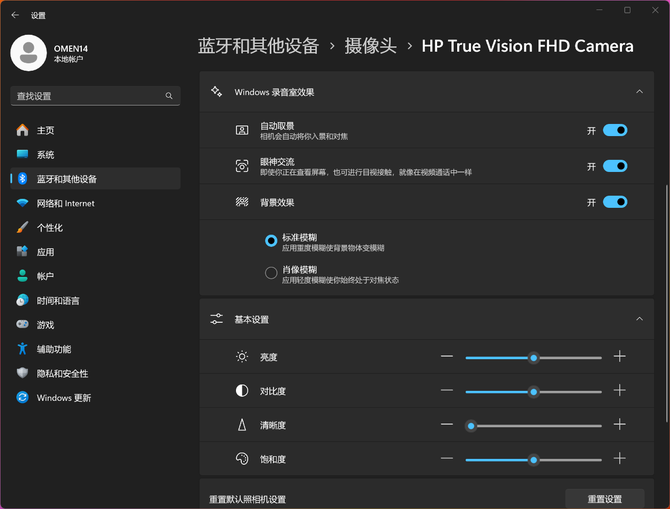This screenshot has height=509, width=670.
Task: Go to 摄像头 breadcrumb link
Action: click(x=370, y=46)
